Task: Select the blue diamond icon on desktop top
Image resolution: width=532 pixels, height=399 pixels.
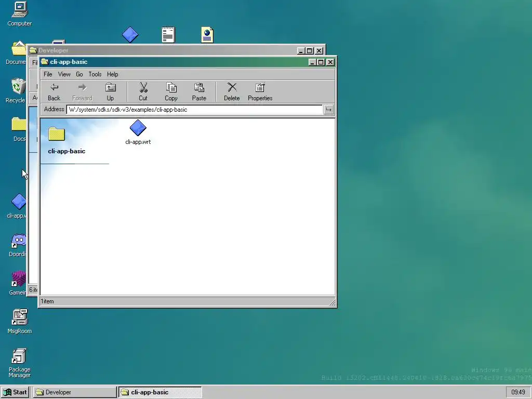Action: coord(130,35)
